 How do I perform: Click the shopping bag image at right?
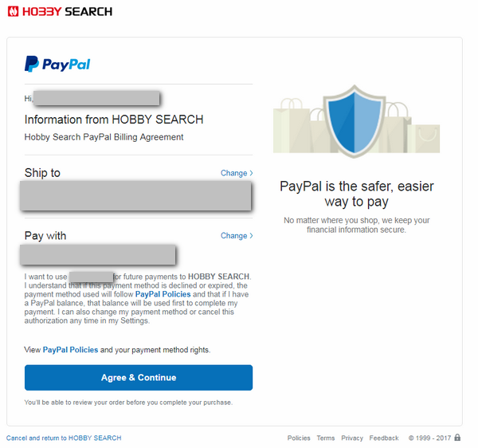[x=424, y=138]
